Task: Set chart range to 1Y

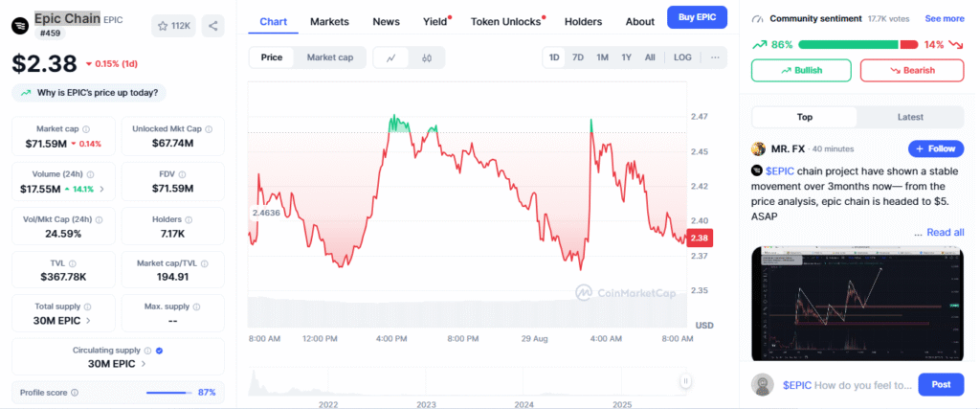Action: (x=626, y=57)
